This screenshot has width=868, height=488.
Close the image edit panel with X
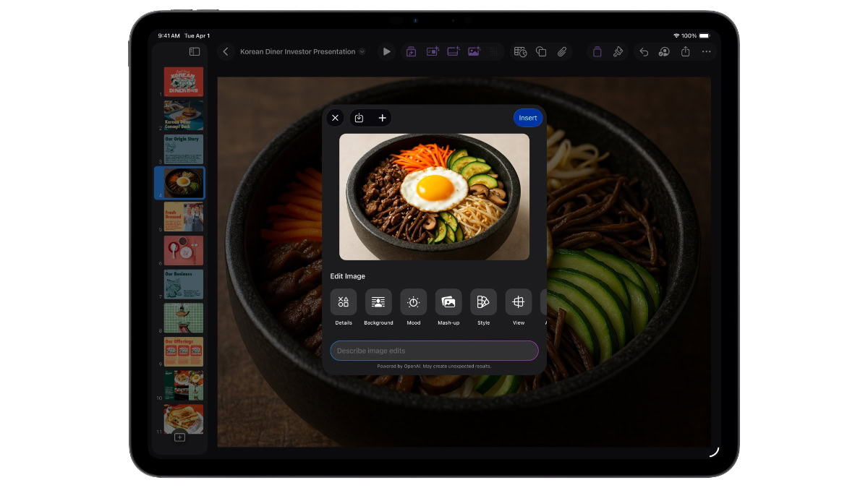click(335, 118)
